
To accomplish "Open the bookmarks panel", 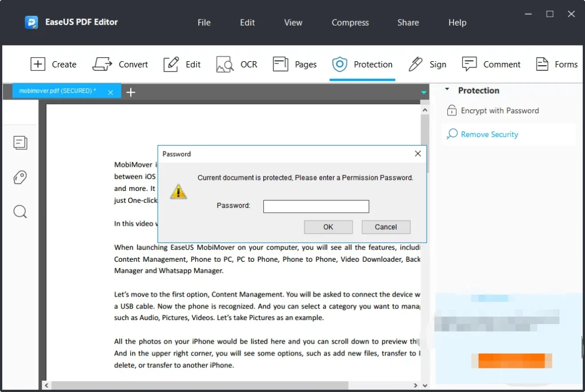I will 20,177.
